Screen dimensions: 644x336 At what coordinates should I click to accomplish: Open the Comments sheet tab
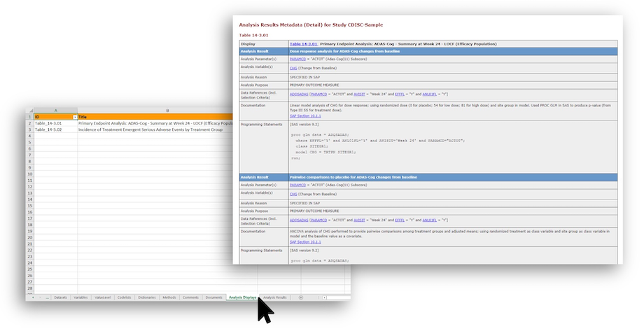pos(190,297)
